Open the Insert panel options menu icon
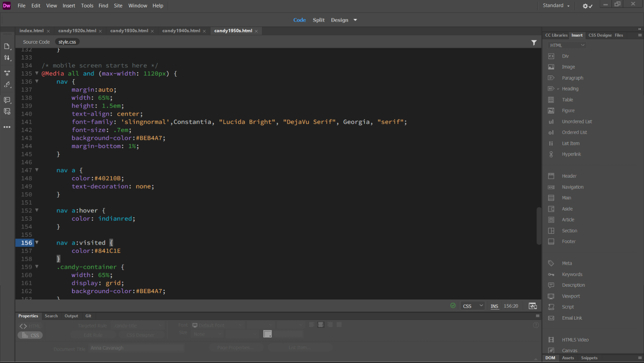 640,35
